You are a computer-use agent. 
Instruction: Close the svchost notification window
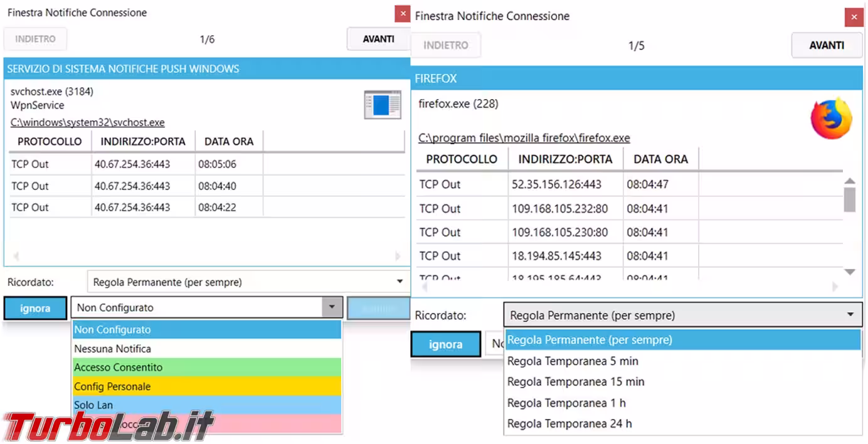click(402, 14)
